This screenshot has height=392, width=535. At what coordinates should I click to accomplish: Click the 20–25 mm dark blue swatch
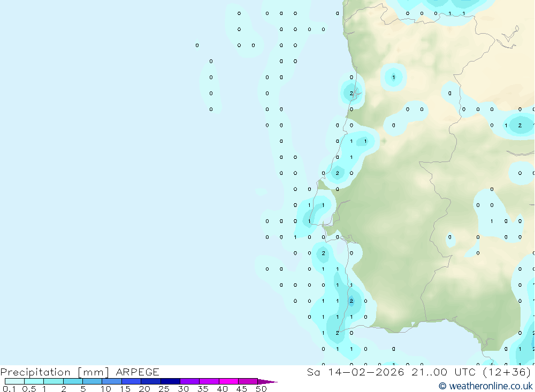click(151, 381)
